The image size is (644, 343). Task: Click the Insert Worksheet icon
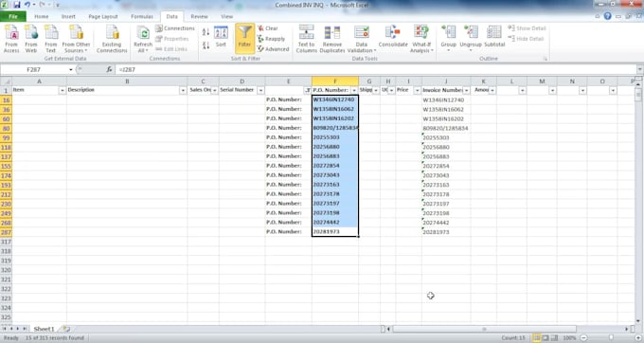[x=66, y=329]
